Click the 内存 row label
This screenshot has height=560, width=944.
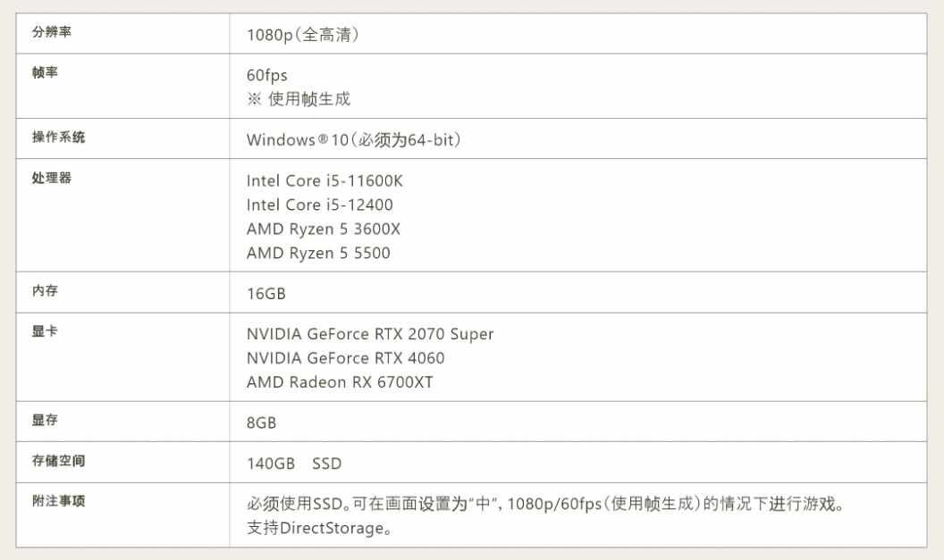click(45, 291)
